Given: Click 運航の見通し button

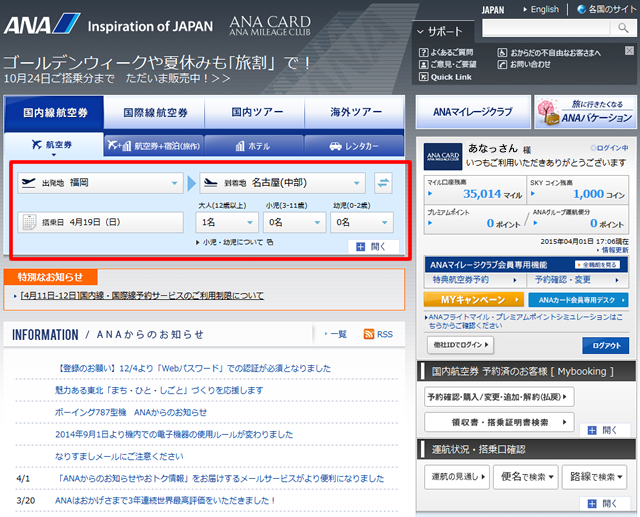Looking at the screenshot, I should (456, 477).
